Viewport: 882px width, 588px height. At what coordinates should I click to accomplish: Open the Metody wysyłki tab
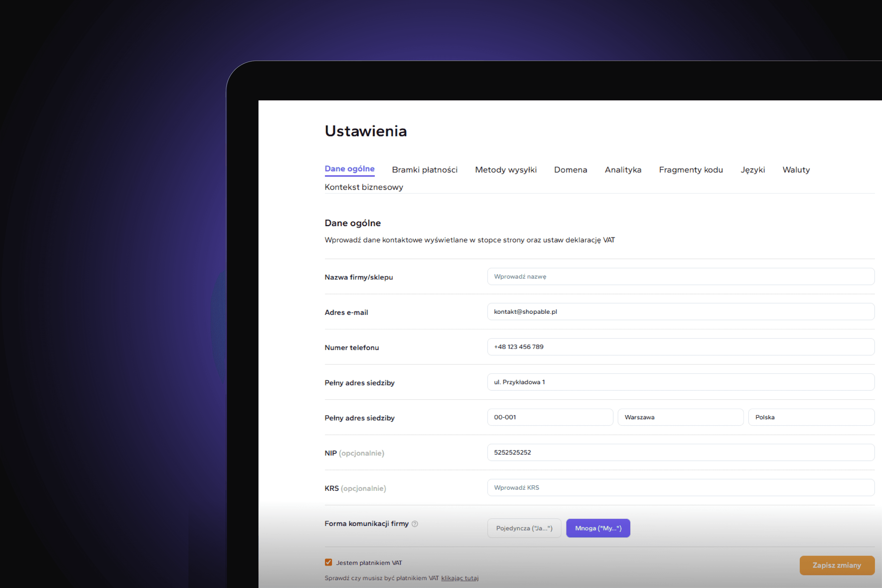click(x=506, y=170)
